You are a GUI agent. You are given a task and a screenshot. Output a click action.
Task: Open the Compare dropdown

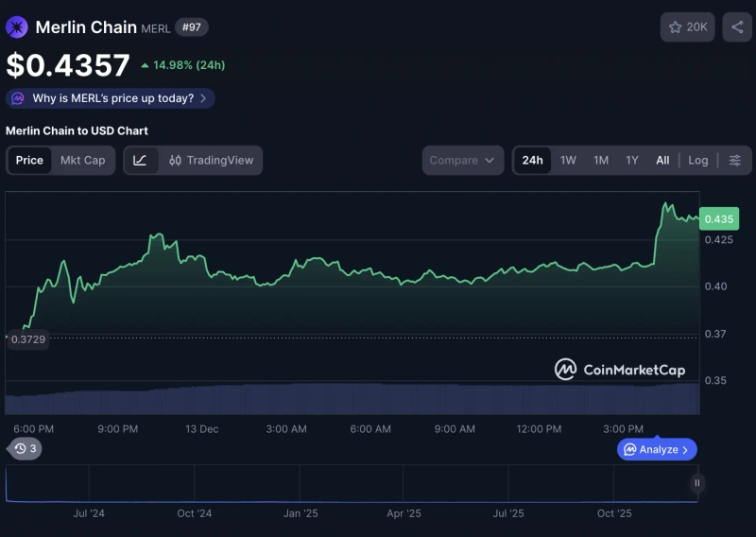point(463,160)
